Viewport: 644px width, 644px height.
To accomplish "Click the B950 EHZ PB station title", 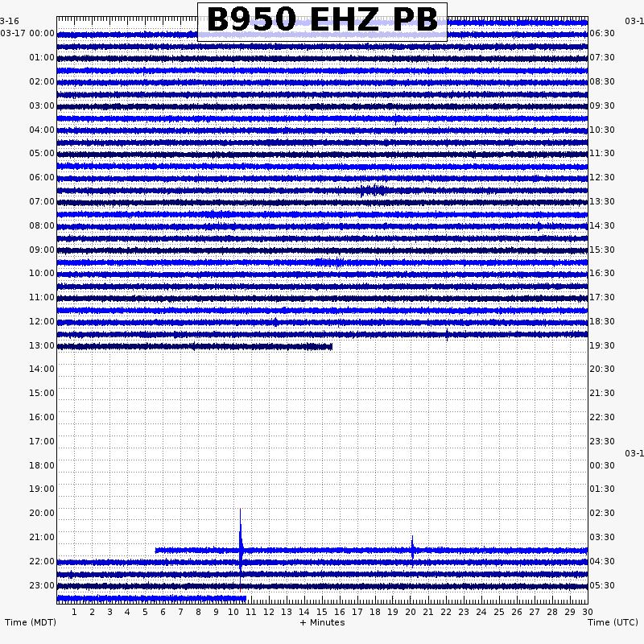I will [x=323, y=19].
